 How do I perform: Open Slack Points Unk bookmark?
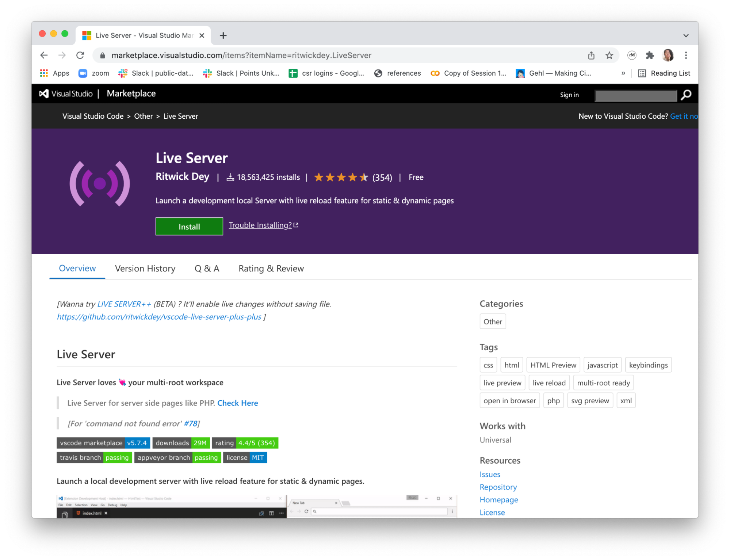coord(241,73)
